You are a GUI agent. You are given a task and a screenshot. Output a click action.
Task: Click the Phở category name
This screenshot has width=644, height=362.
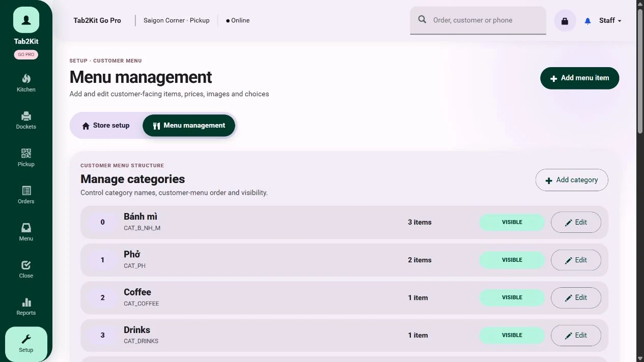tap(132, 254)
